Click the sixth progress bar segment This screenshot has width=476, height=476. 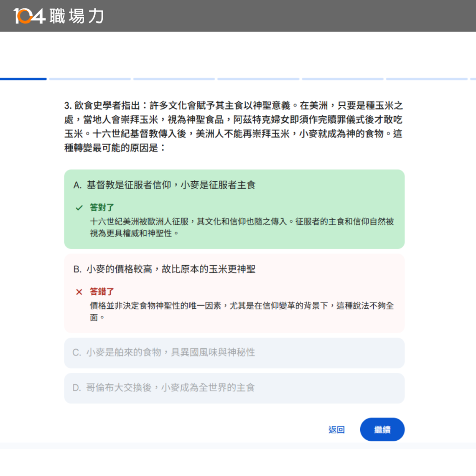(427, 79)
